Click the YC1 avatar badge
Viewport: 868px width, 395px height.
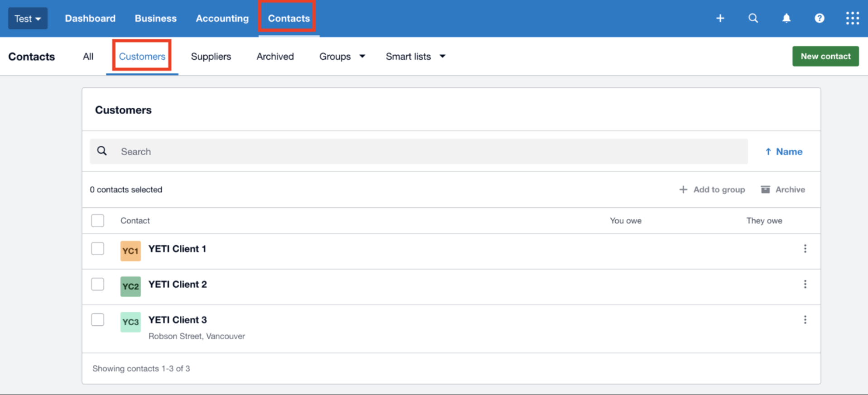130,251
